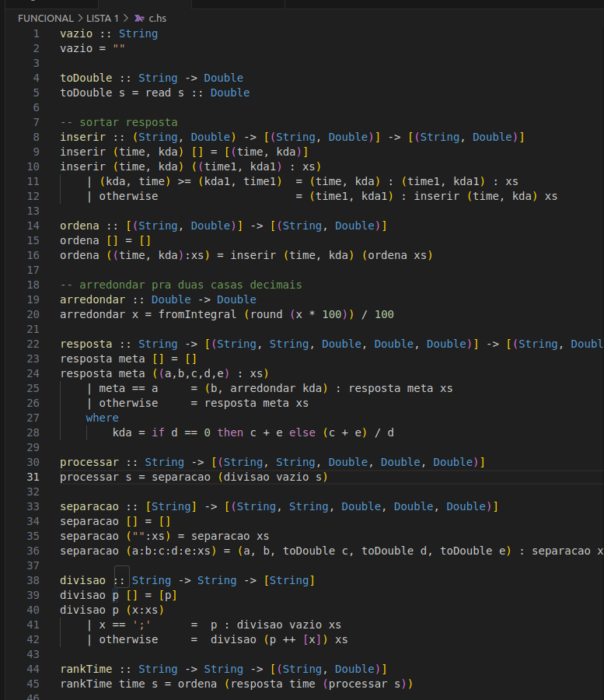Click 'resposta' in the line 22 signature

coord(86,344)
